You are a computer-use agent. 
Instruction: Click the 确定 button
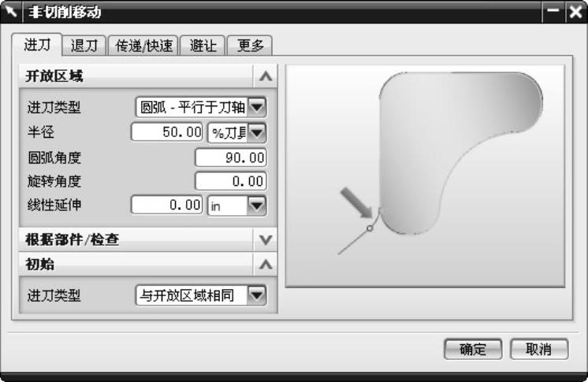tap(473, 350)
